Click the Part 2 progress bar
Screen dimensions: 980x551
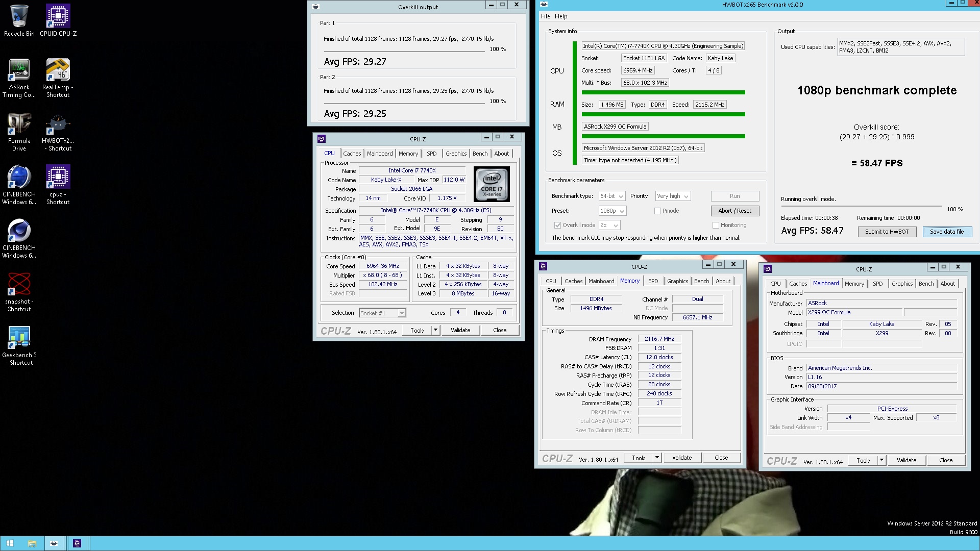point(404,103)
